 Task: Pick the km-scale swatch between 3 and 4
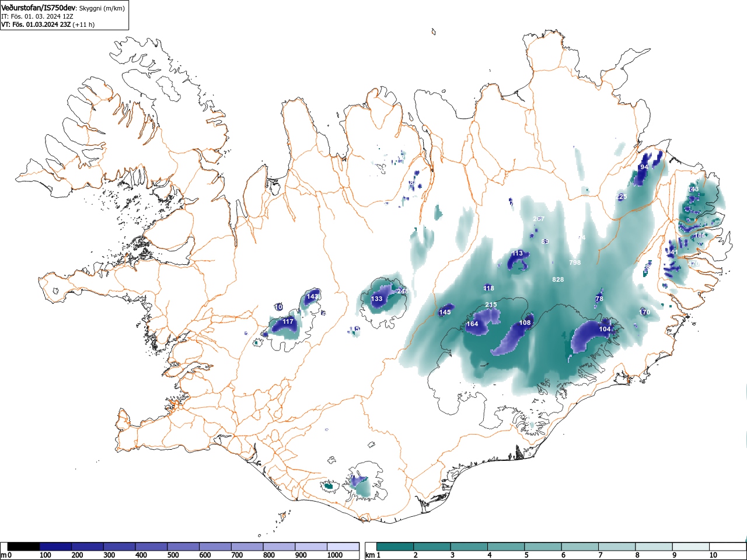pyautogui.click(x=470, y=547)
